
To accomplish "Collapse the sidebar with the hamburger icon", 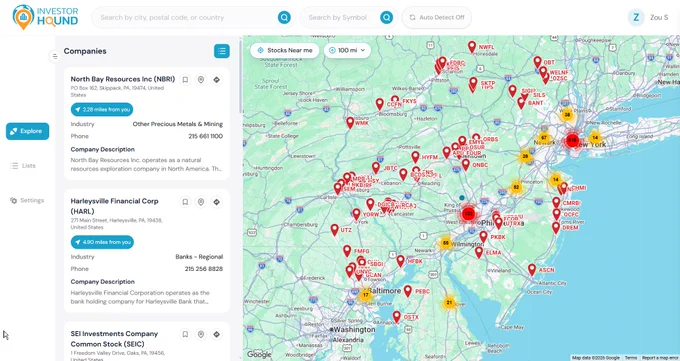I will click(55, 56).
